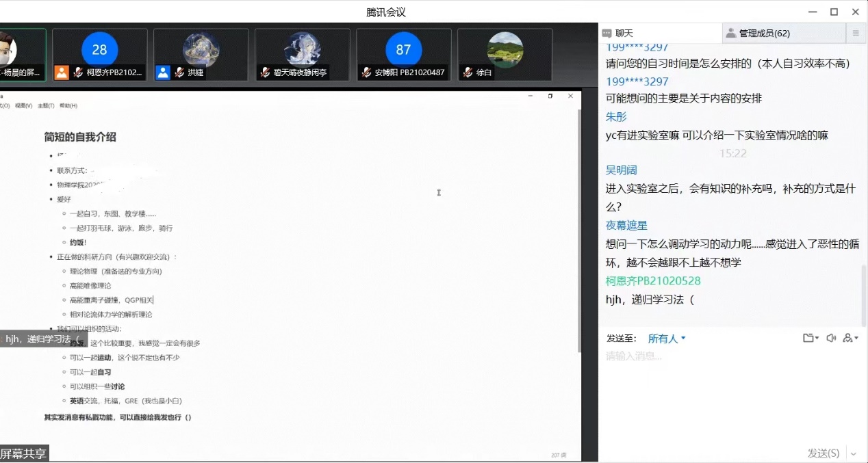Click the 杨晨 screen-share name label
868x463 pixels.
[x=21, y=72]
